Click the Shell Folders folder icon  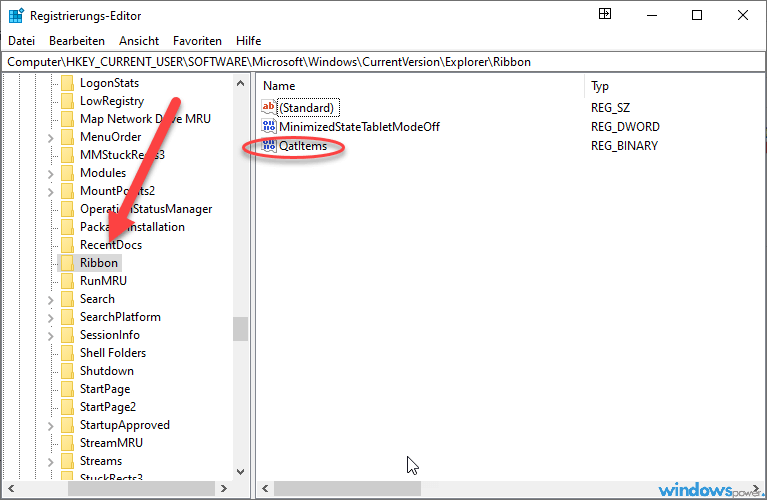coord(68,353)
